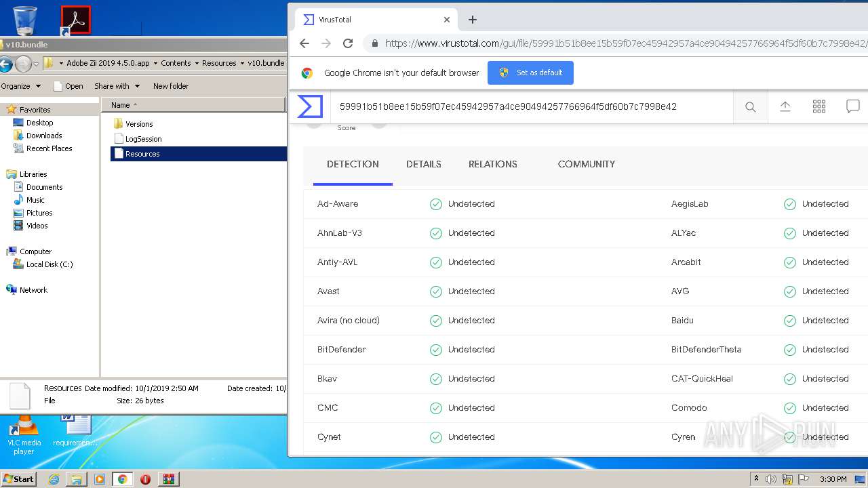Set Chrome as default browser
868x488 pixels.
point(530,73)
